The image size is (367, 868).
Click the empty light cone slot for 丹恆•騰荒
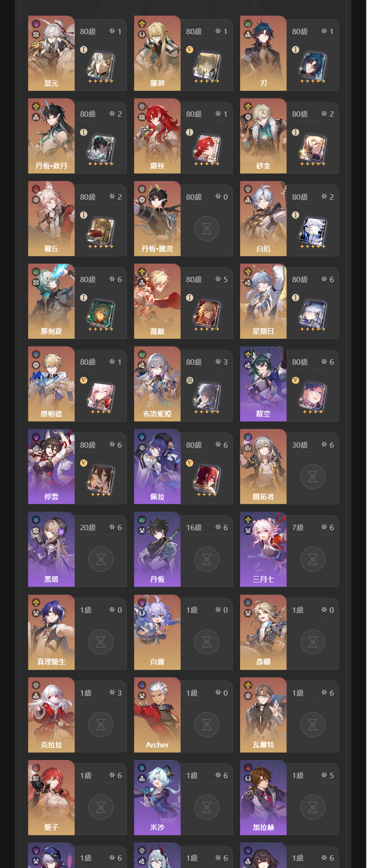206,229
